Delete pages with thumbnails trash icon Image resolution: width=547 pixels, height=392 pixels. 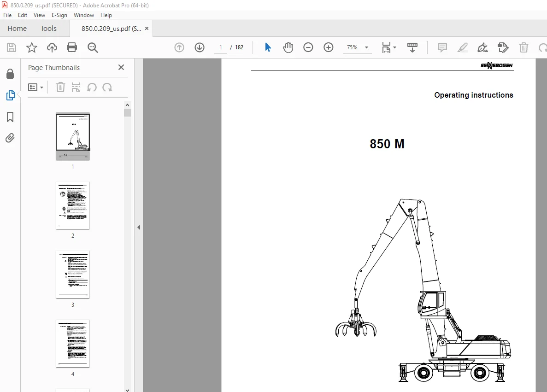[60, 87]
